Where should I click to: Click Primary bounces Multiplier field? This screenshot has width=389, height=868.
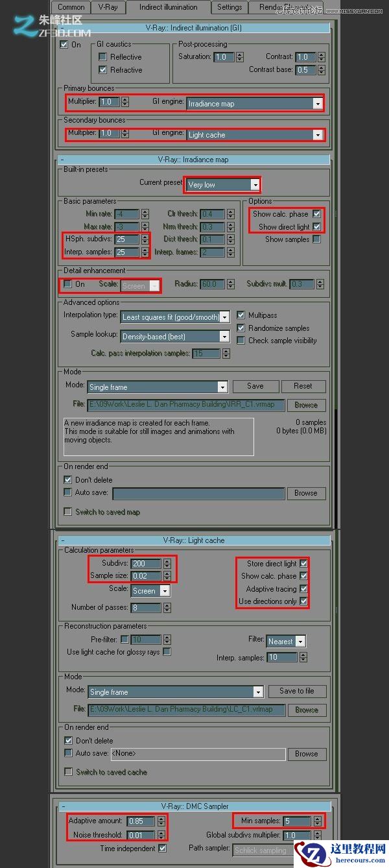pos(108,102)
